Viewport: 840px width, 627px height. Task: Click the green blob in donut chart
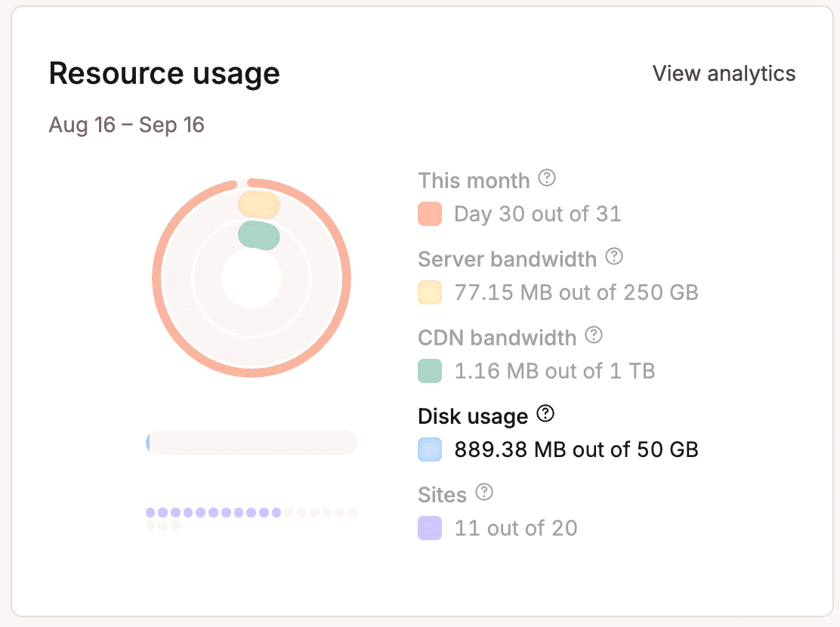point(259,235)
